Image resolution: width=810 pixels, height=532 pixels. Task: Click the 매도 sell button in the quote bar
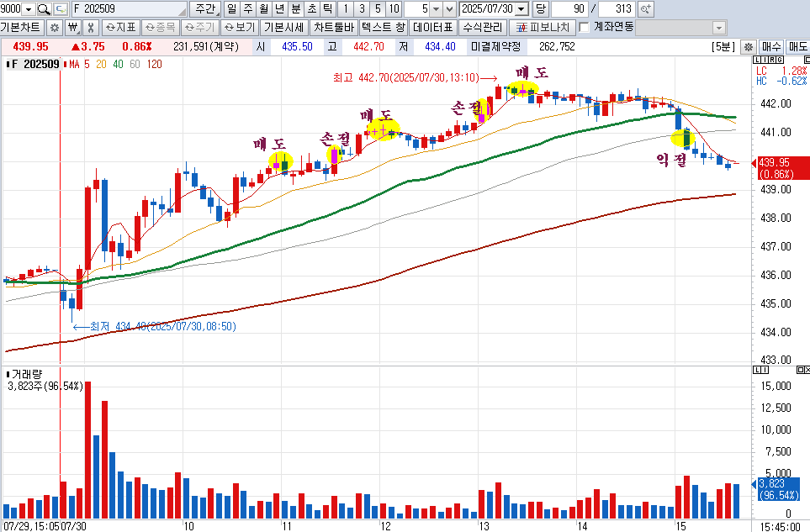click(x=797, y=47)
